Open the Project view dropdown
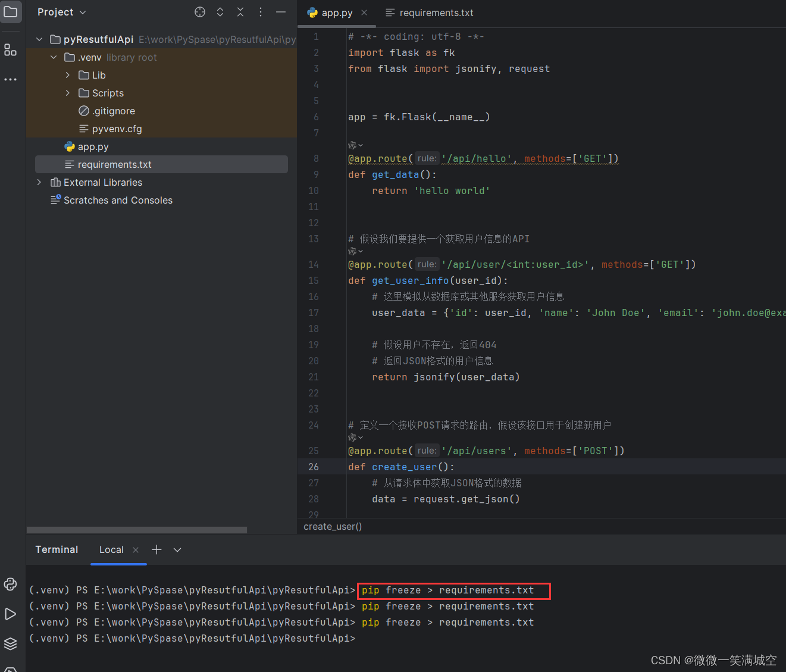This screenshot has height=672, width=786. 62,12
